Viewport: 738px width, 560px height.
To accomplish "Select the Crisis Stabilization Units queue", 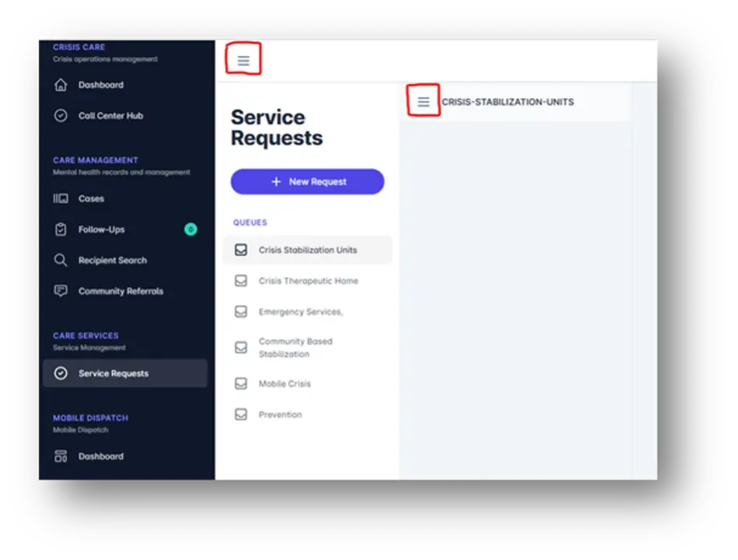I will 307,250.
